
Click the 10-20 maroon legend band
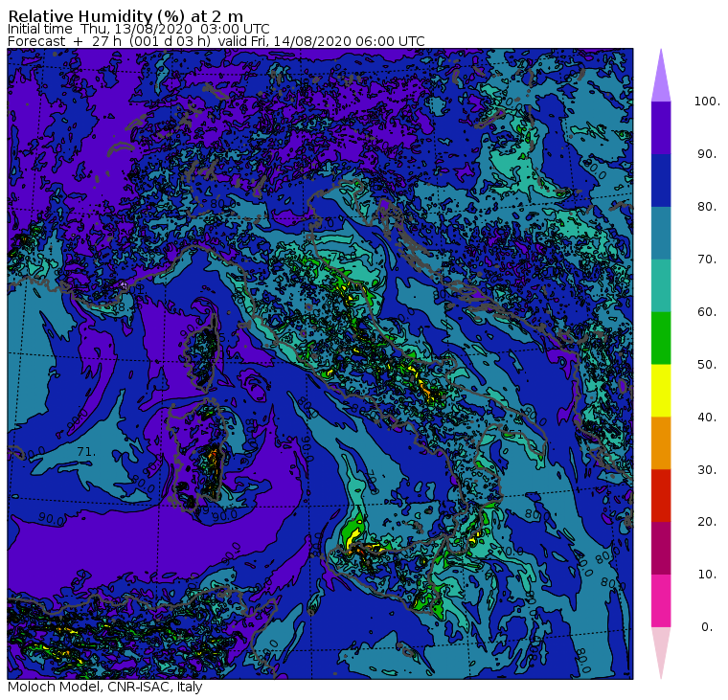(x=661, y=548)
